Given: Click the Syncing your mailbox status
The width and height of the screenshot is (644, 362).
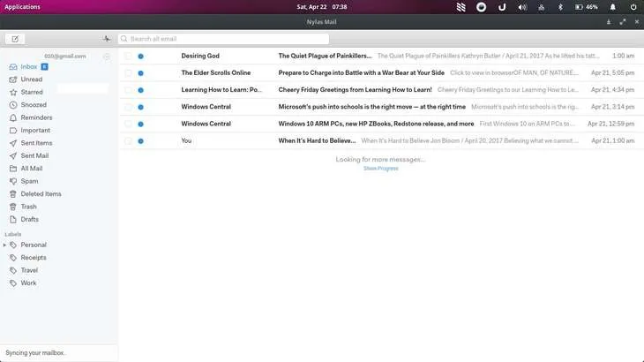Looking at the screenshot, I should [x=35, y=353].
